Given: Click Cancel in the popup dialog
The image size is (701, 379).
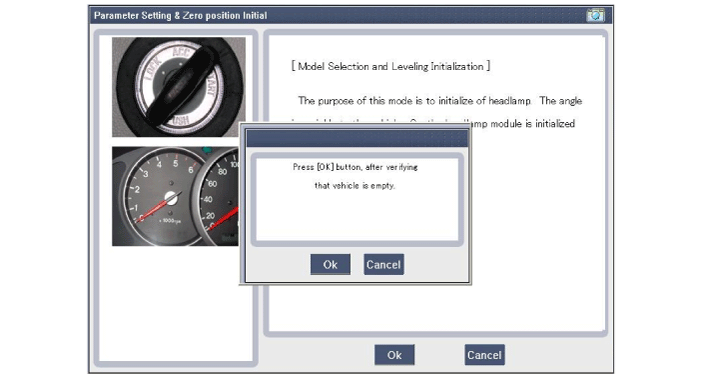Looking at the screenshot, I should tap(384, 265).
